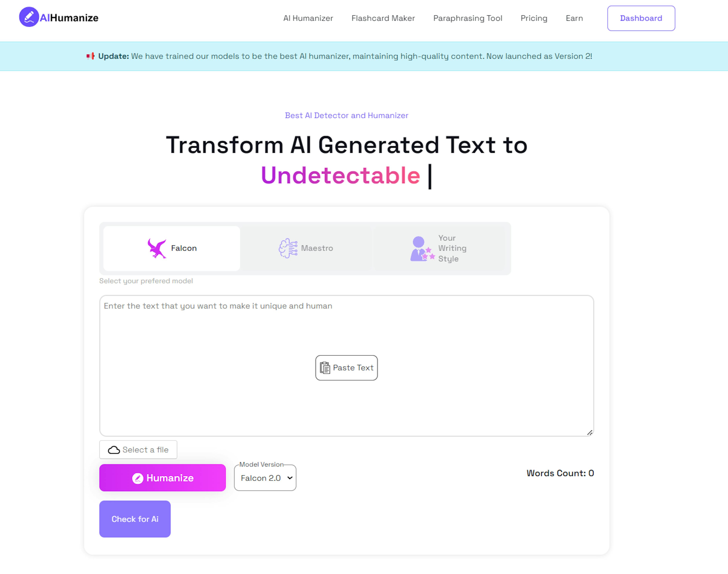The height and width of the screenshot is (574, 728).
Task: Click the Select a file button
Action: click(138, 450)
